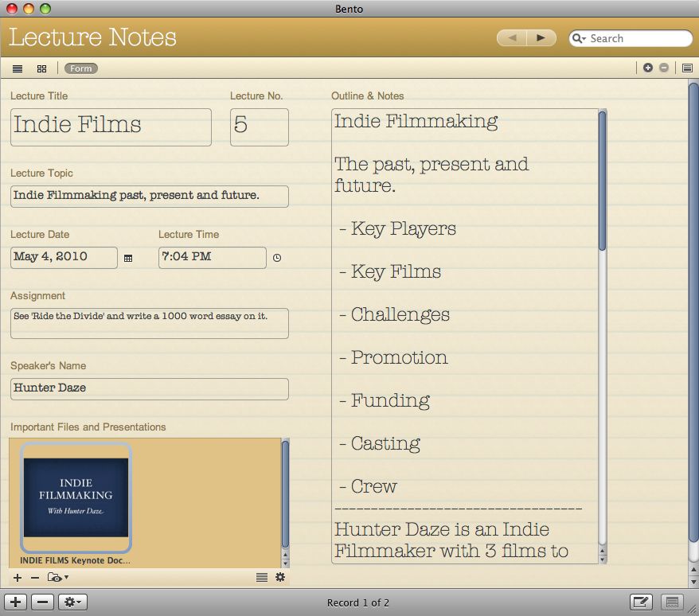Viewport: 699px width, 616px height.
Task: Select the Form view tab
Action: (x=80, y=68)
